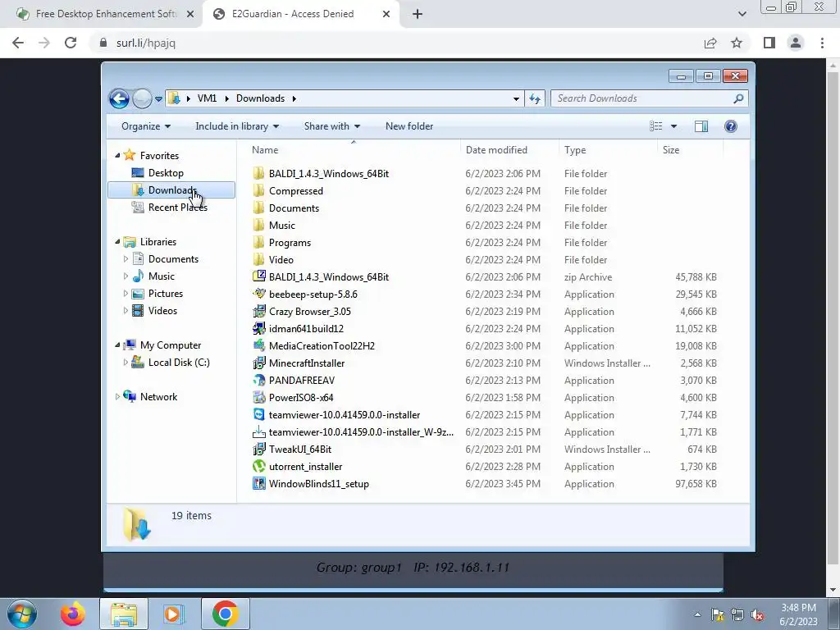Sort by the Size column header
The width and height of the screenshot is (840, 630).
coord(690,150)
